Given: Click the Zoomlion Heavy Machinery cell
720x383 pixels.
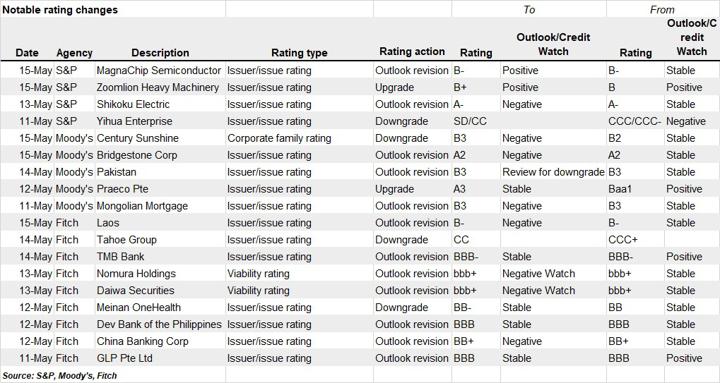Looking at the screenshot, I should pyautogui.click(x=160, y=88).
